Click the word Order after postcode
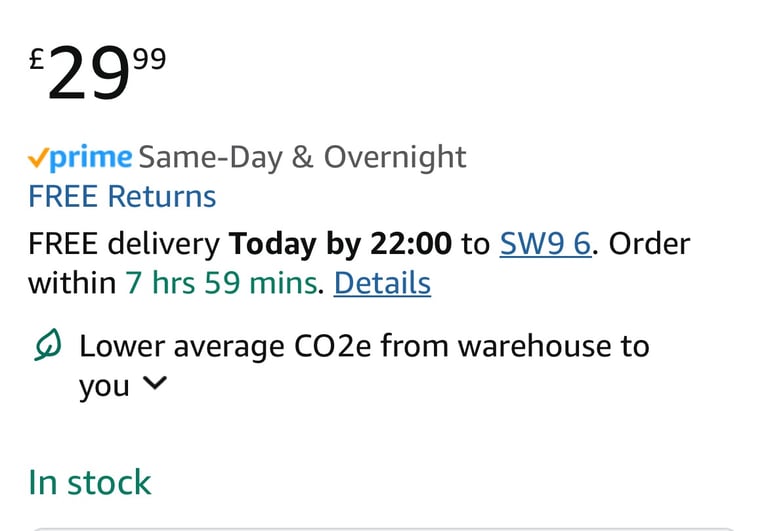 tap(649, 243)
